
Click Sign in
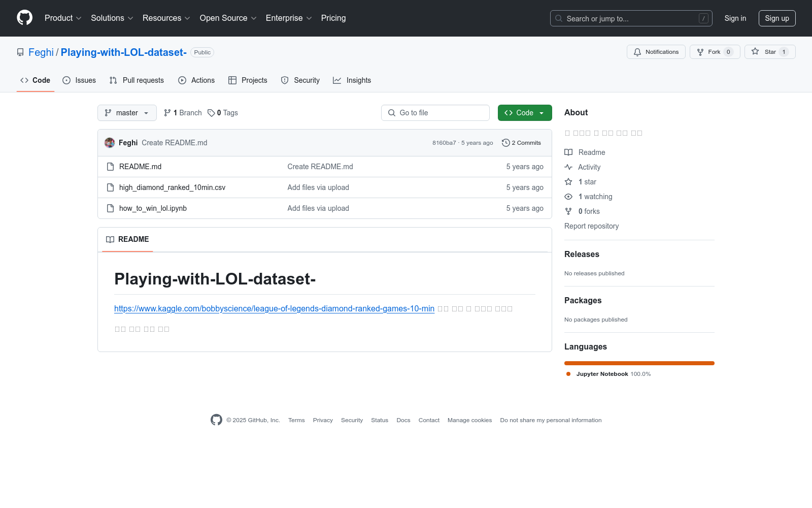tap(735, 18)
